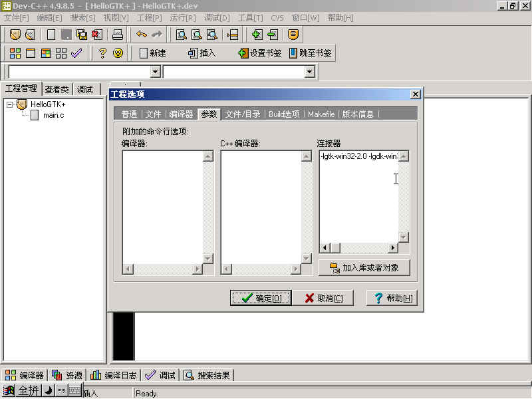The height and width of the screenshot is (399, 532).
Task: Click the undo arrow in the toolbar
Action: click(x=141, y=34)
